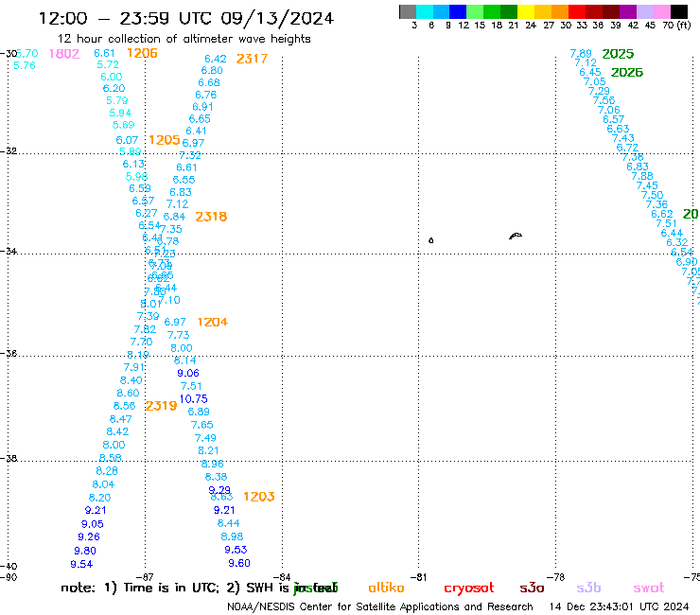Click the orange time label 1204
The image size is (700, 615).
click(213, 322)
